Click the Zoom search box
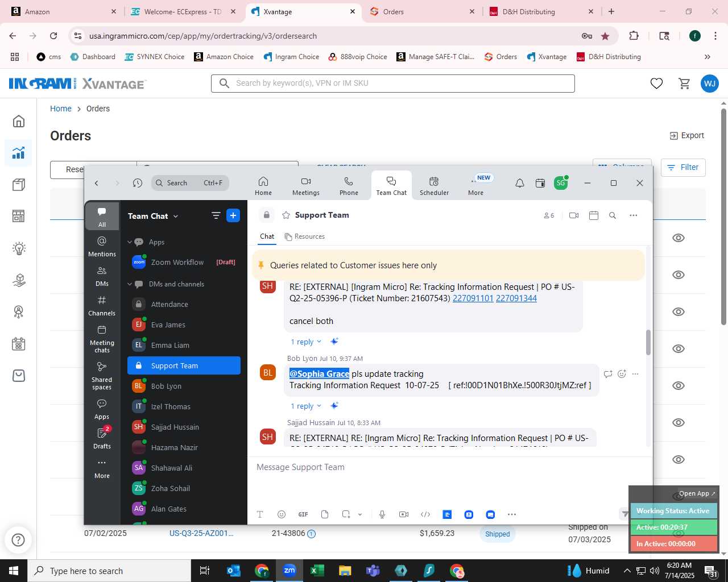The image size is (728, 582). [x=190, y=183]
